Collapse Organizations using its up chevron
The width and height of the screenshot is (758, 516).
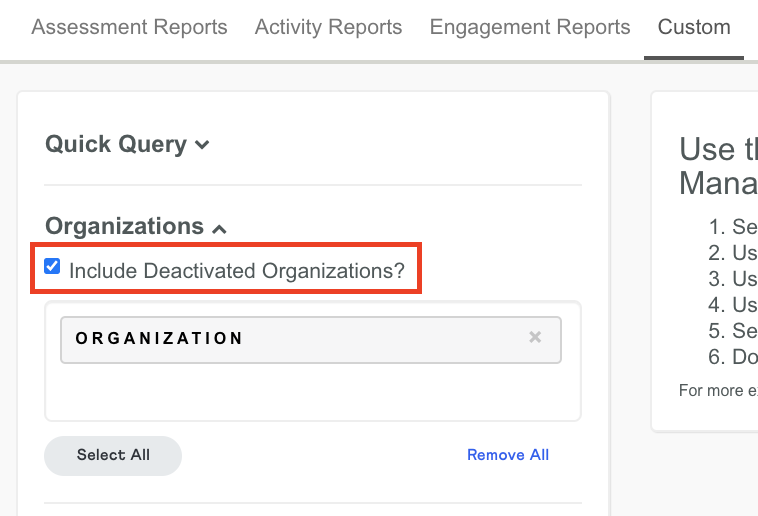click(220, 229)
